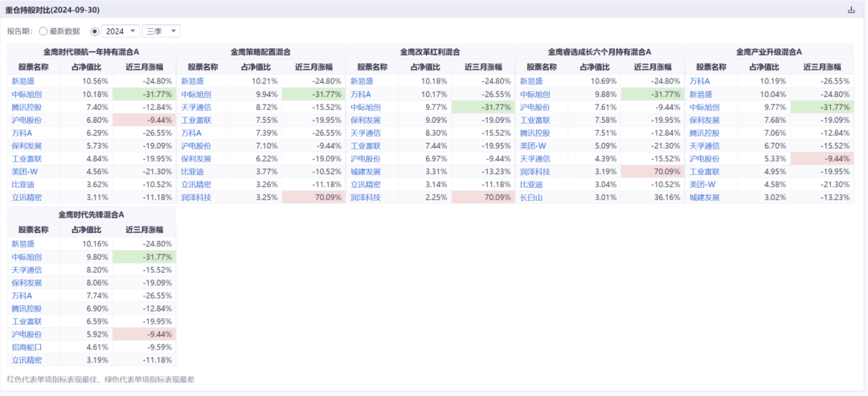Open 新易盛 link in 金鹰时代先锋混合A table
This screenshot has width=868, height=396.
[23, 243]
